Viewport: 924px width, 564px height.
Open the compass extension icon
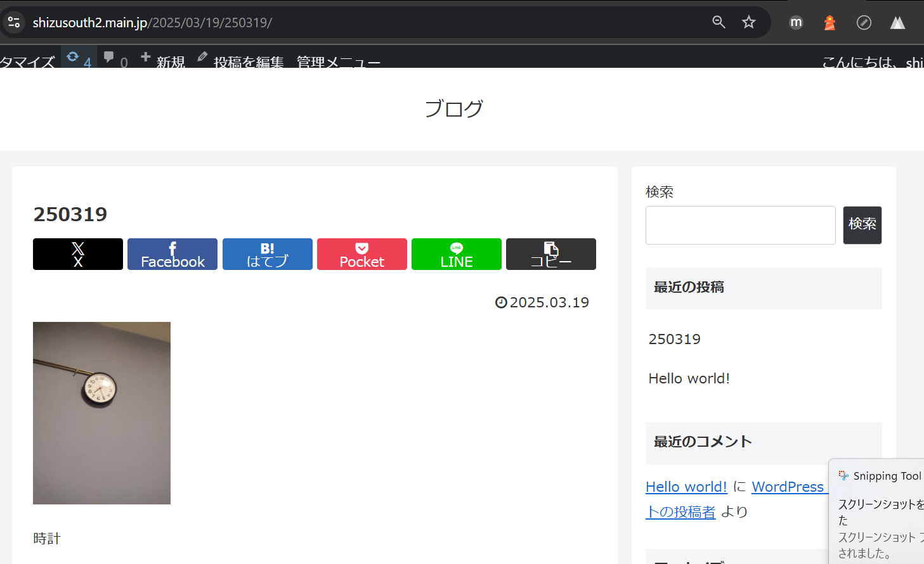click(x=864, y=23)
